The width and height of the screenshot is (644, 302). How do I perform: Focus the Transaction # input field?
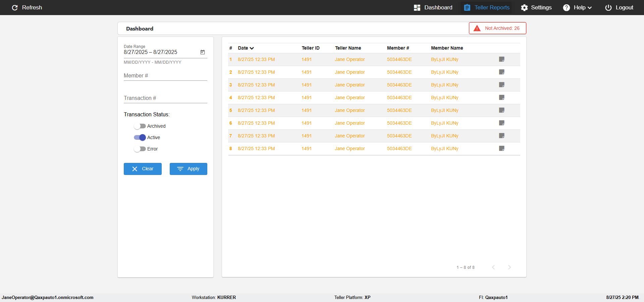point(165,98)
